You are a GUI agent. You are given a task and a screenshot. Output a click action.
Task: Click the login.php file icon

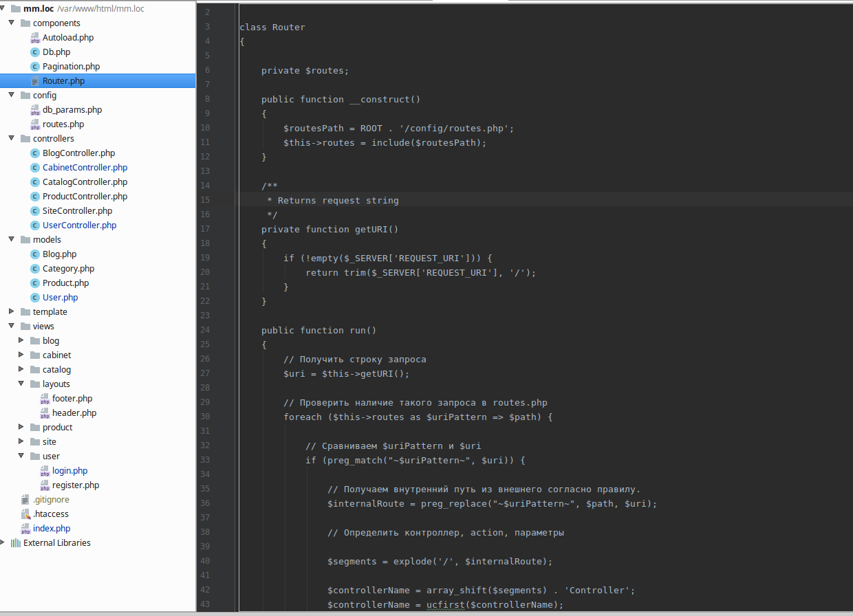point(45,471)
